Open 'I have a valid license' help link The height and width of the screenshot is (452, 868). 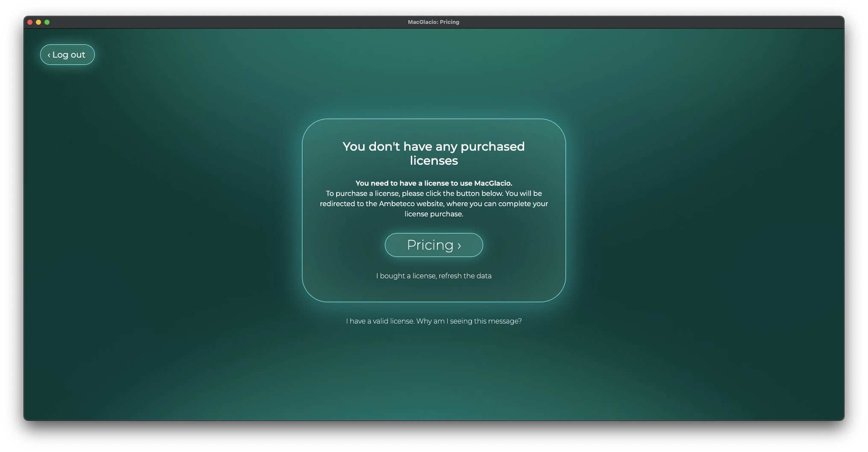434,321
